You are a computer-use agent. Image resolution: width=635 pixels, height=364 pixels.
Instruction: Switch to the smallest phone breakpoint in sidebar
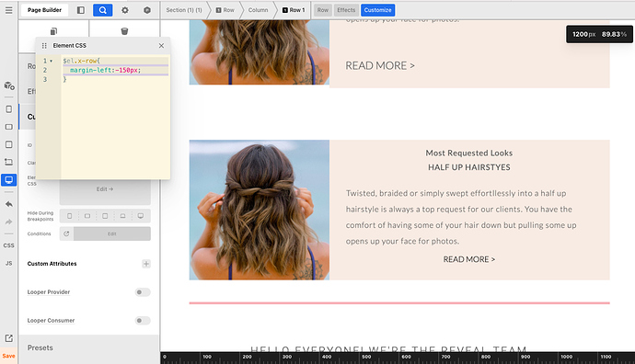[9, 109]
